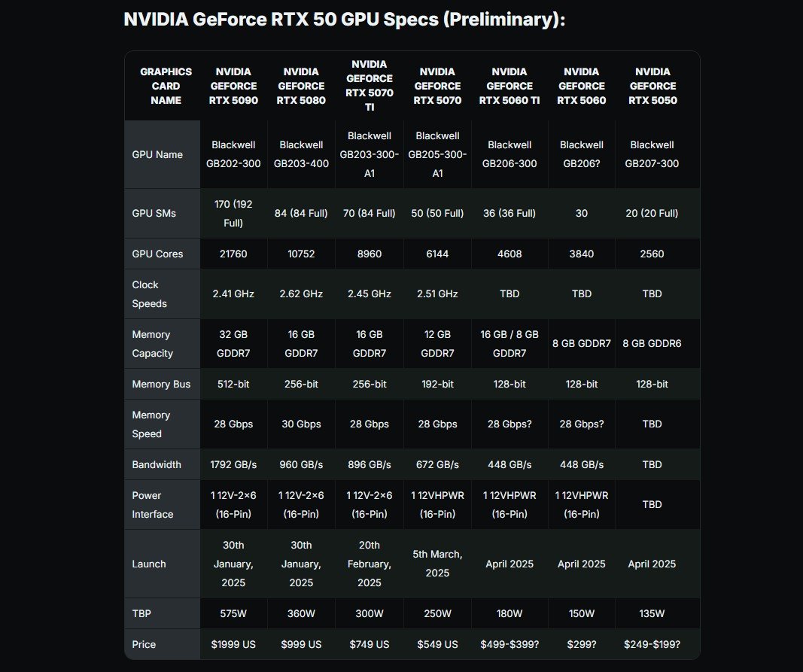Click the "$249-$199?" price cell
The image size is (803, 672).
(x=652, y=644)
